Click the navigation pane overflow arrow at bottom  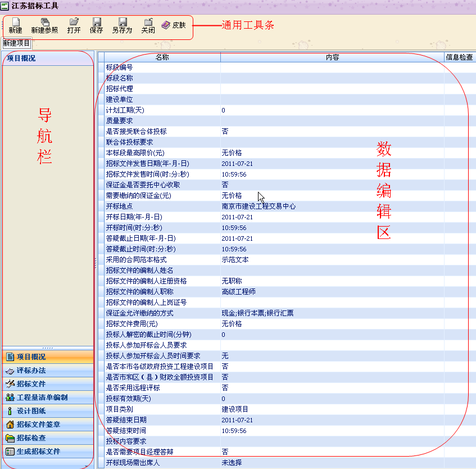(87, 466)
